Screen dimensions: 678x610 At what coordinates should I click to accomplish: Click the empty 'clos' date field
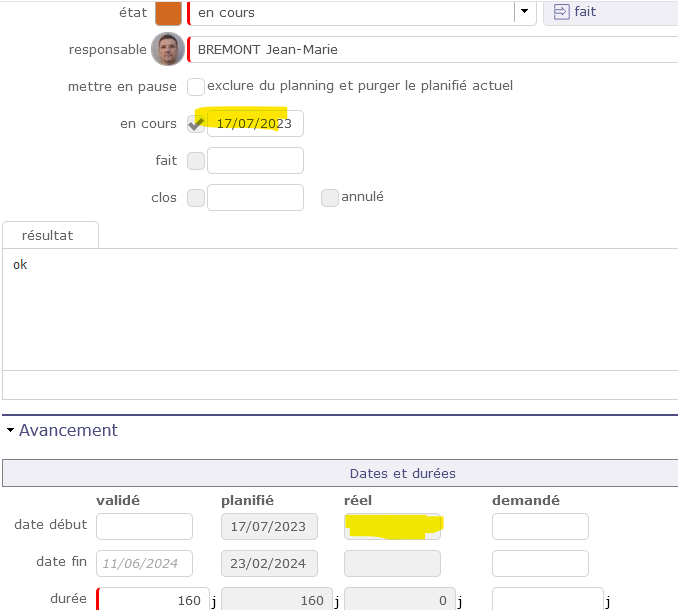point(255,198)
